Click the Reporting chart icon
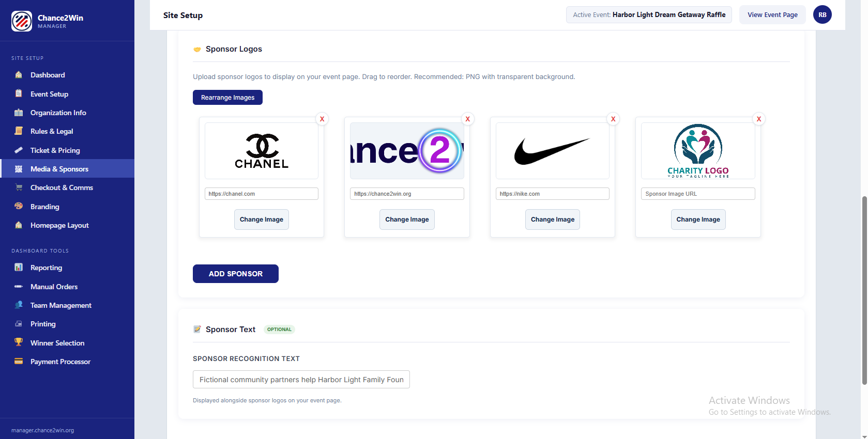 tap(19, 268)
